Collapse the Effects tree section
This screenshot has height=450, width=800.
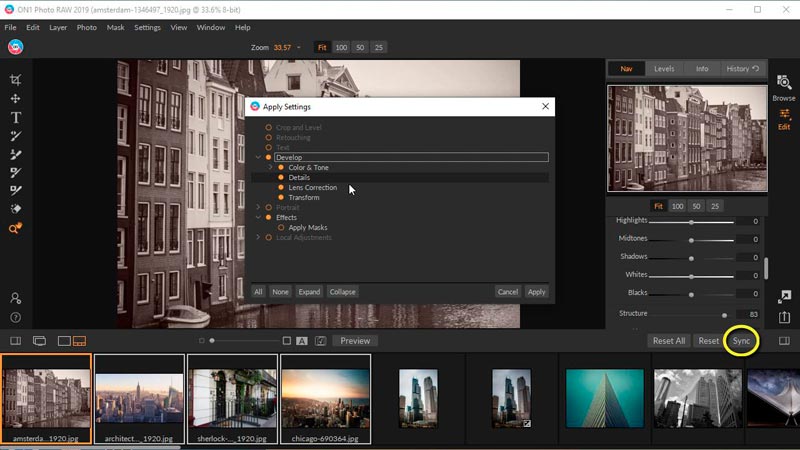[x=258, y=217]
